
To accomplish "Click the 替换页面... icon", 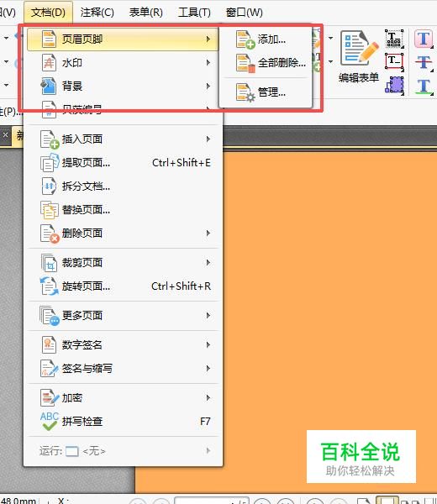I will (x=49, y=209).
